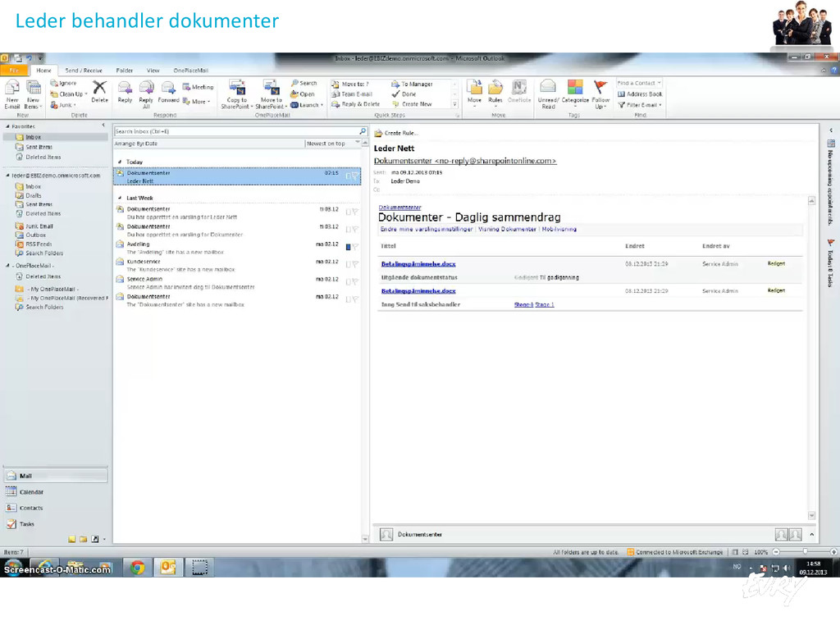Open the Filter E-mail dropdown
840x630 pixels.
(x=640, y=105)
